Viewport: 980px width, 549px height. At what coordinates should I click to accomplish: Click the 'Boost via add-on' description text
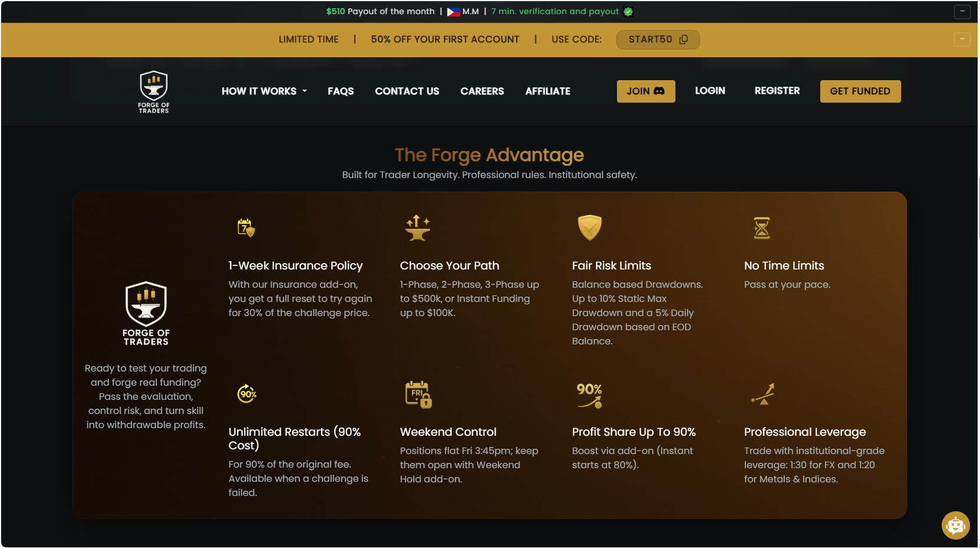[x=633, y=458]
